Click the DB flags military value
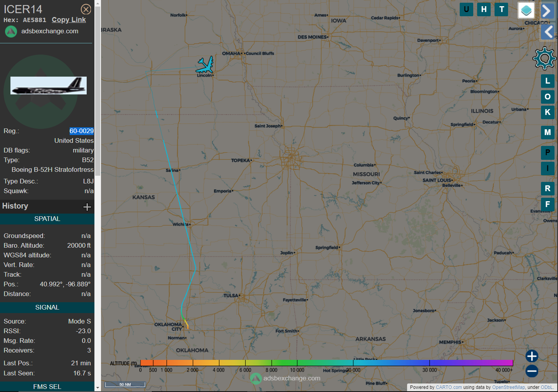 click(x=83, y=150)
